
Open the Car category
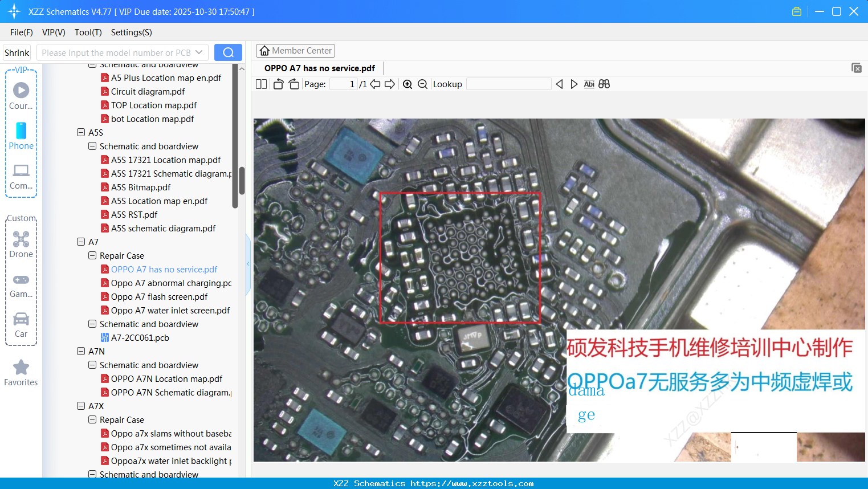coord(21,325)
